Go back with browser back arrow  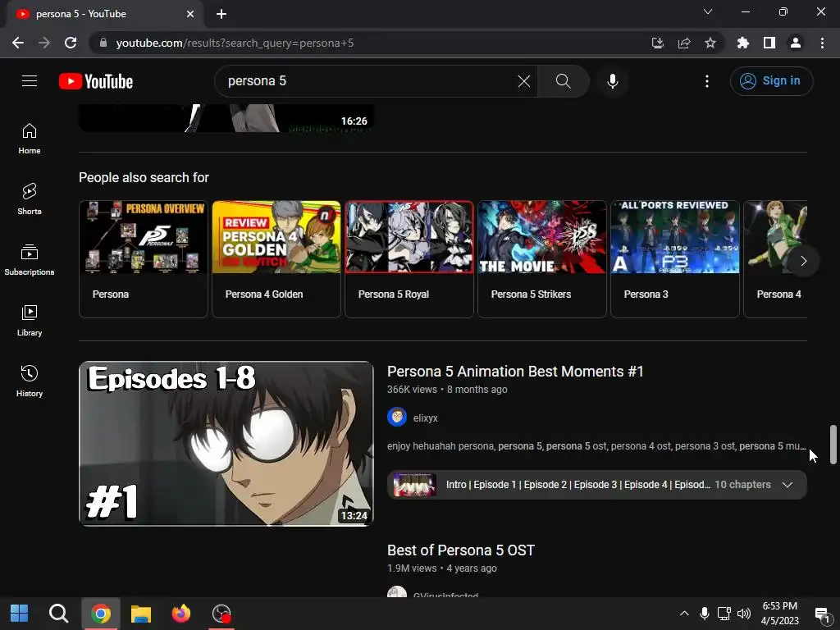point(18,43)
